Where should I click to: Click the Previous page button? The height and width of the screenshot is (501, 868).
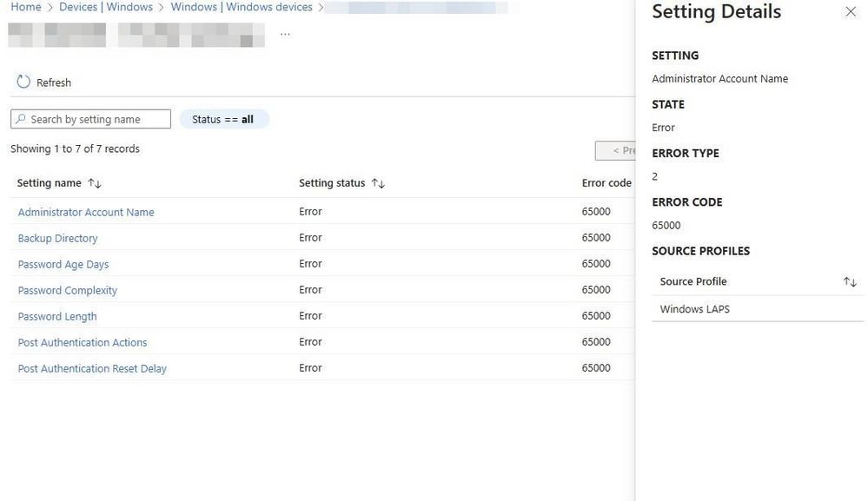click(615, 150)
